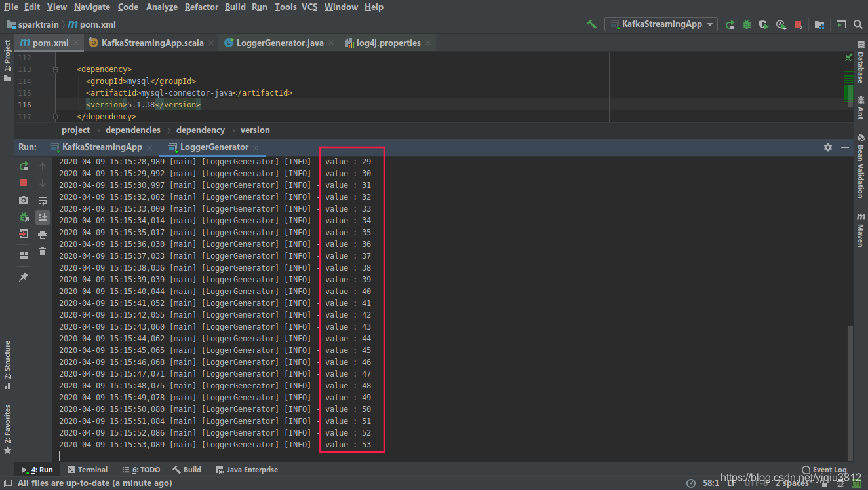Open the Bean Validation tool window
Screen dimensions: 868x490
pyautogui.click(x=861, y=166)
